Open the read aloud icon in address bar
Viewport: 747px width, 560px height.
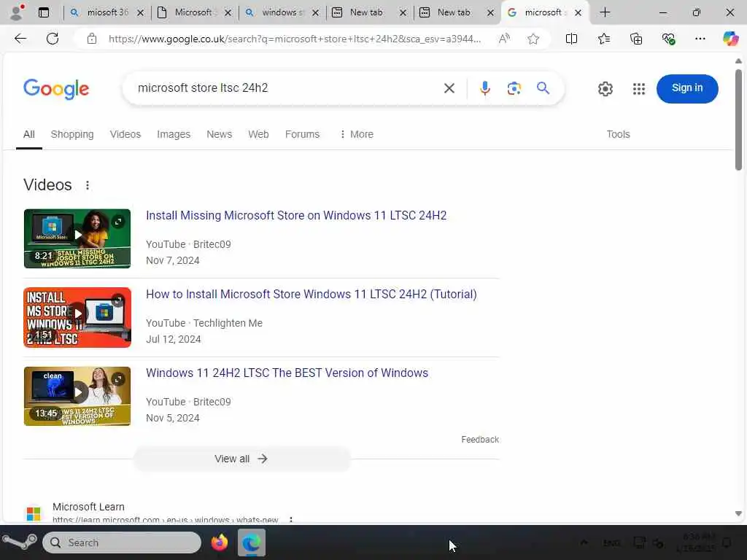[x=504, y=39]
